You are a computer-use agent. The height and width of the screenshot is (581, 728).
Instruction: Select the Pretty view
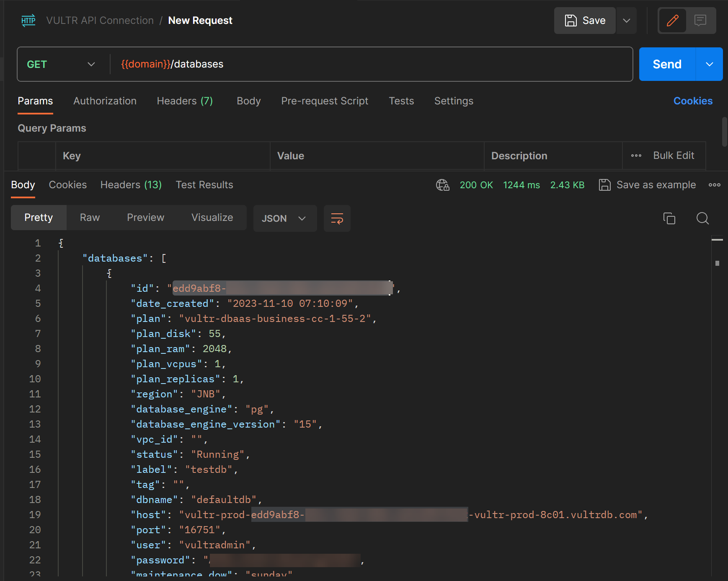click(x=39, y=218)
